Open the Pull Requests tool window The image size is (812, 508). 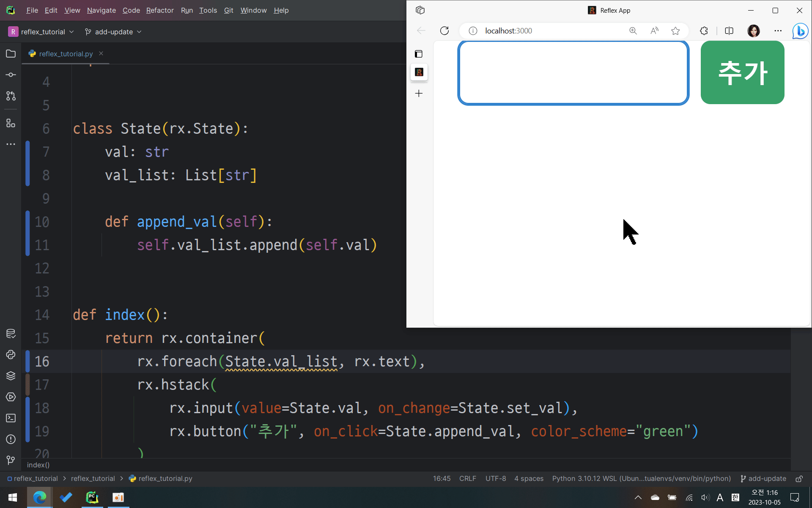(x=11, y=96)
